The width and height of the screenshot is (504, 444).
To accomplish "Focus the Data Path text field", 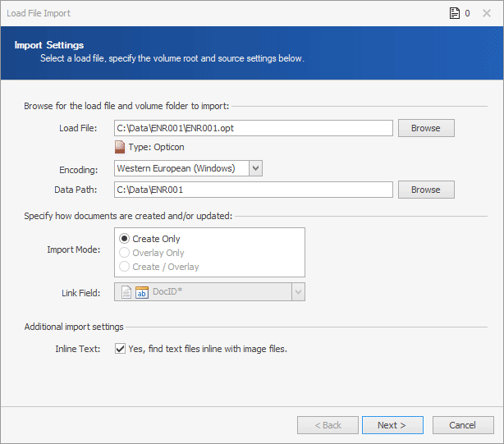I will [x=253, y=190].
